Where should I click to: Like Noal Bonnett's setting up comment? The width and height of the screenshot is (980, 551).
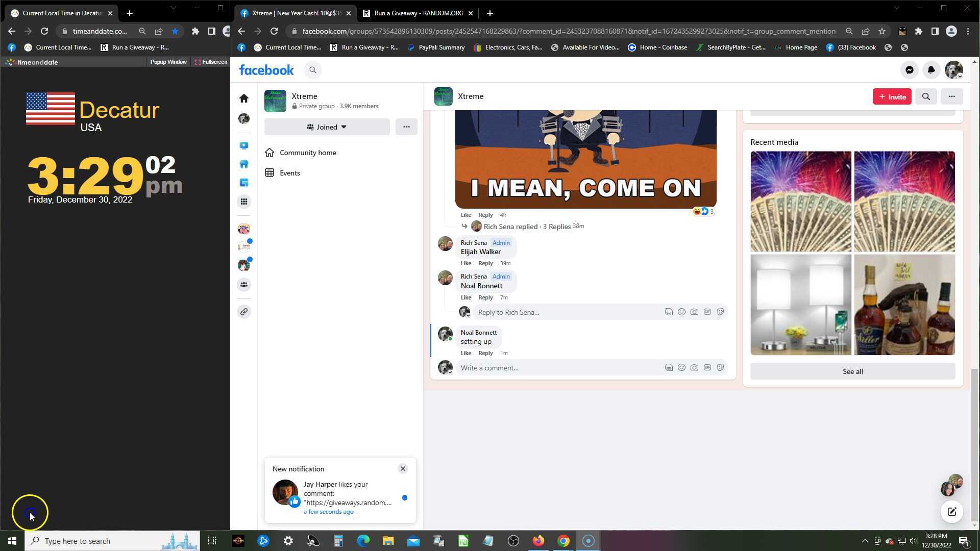click(x=465, y=353)
